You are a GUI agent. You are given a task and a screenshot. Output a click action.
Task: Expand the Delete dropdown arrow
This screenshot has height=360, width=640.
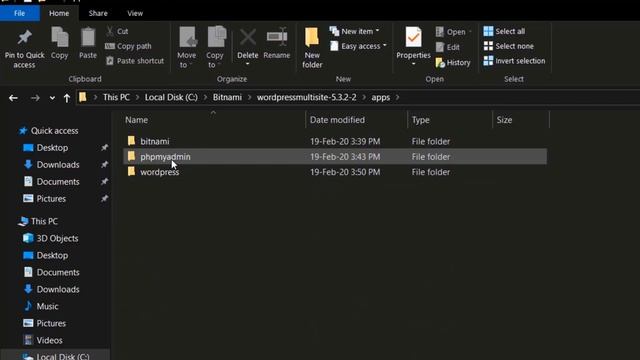pos(247,64)
